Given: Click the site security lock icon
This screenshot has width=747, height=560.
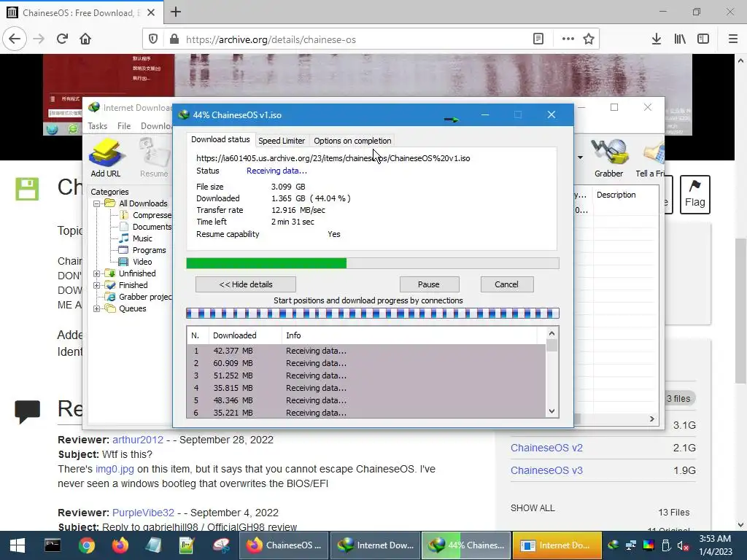Looking at the screenshot, I should pos(174,39).
